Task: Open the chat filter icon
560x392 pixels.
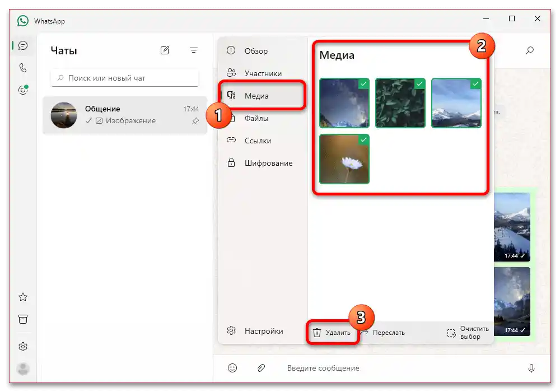Action: (x=194, y=50)
